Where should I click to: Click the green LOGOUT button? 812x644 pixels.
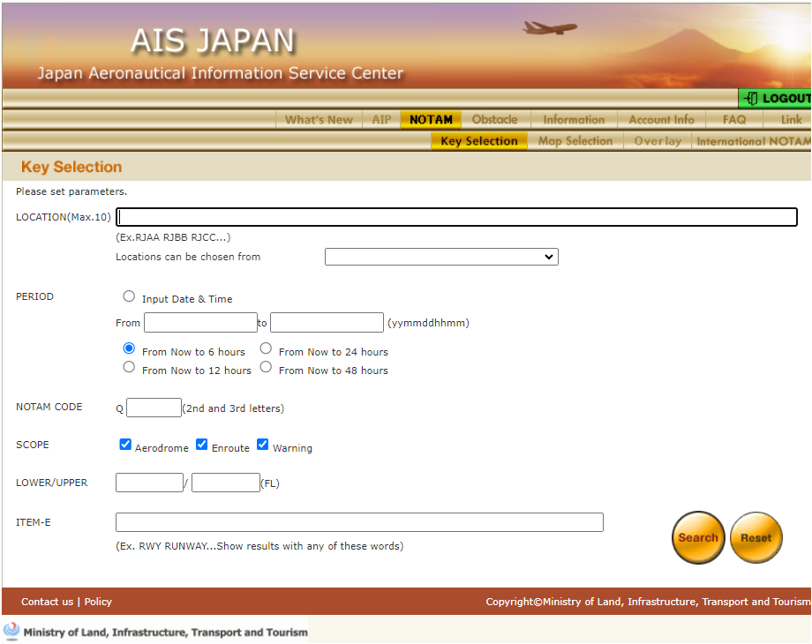click(x=775, y=98)
